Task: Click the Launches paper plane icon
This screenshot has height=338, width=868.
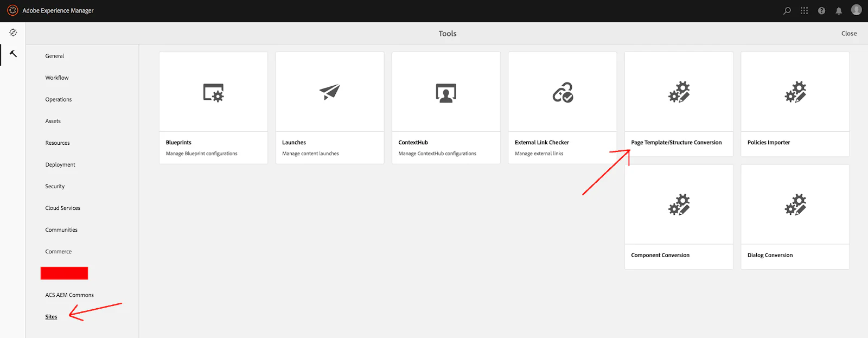Action: click(x=330, y=92)
